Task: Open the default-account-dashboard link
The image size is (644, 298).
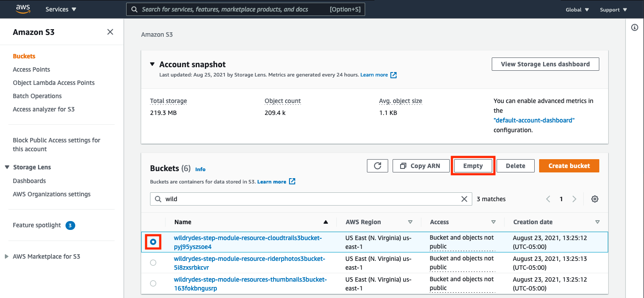Action: [x=534, y=120]
